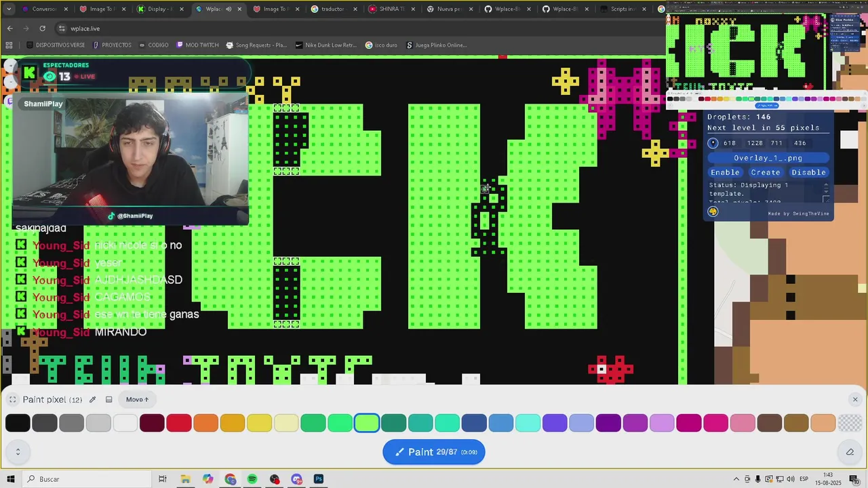Click the coordinate field showing 1228
The image size is (868, 488).
tap(755, 143)
